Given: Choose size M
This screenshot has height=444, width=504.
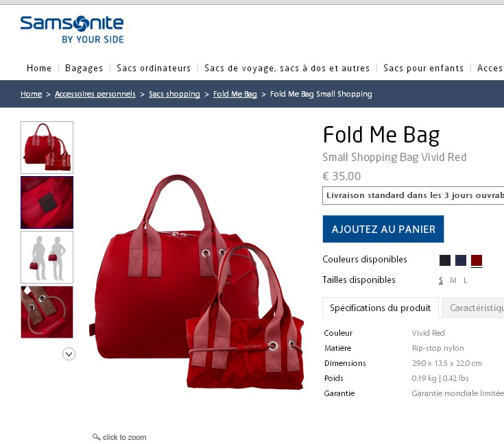Looking at the screenshot, I should pyautogui.click(x=453, y=280).
